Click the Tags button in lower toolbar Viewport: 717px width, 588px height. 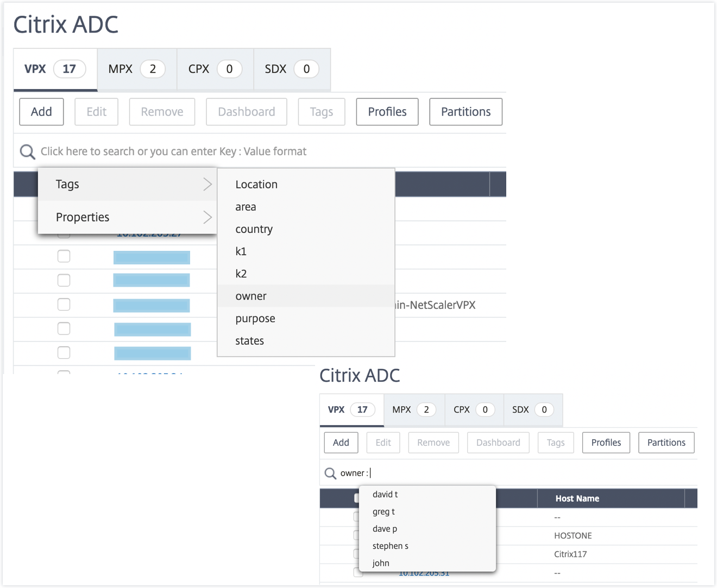click(x=556, y=442)
